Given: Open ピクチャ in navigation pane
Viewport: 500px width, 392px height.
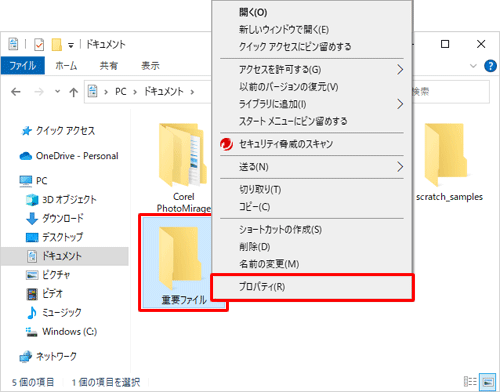Looking at the screenshot, I should point(56,275).
